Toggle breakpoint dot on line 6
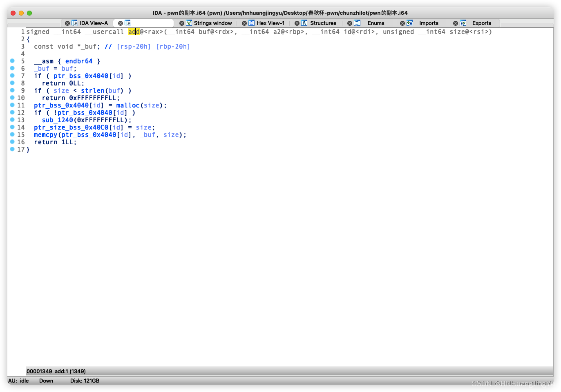The height and width of the screenshot is (392, 561). point(12,68)
